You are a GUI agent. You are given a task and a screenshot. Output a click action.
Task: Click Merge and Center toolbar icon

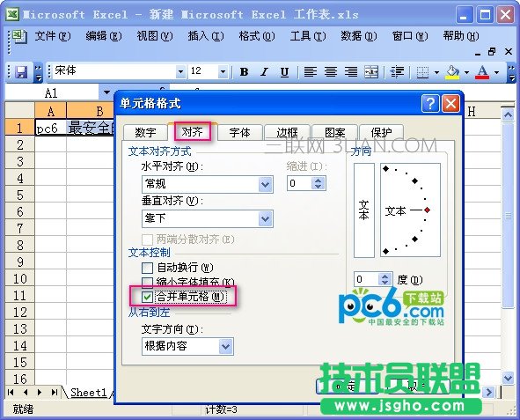click(371, 71)
